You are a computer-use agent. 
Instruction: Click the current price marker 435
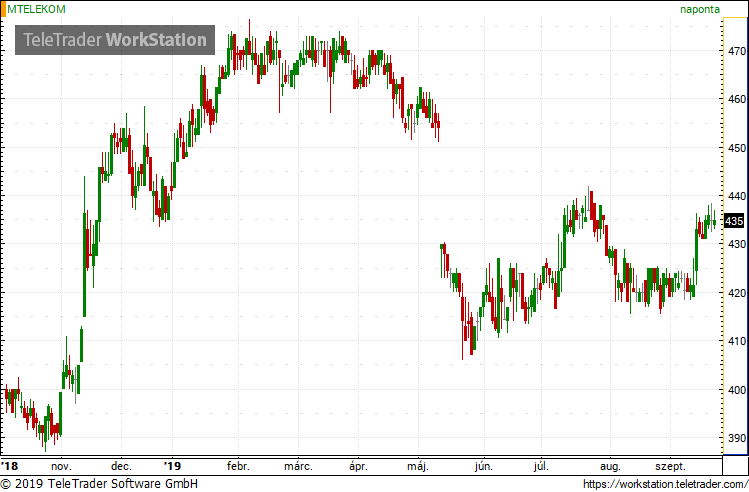tap(734, 221)
